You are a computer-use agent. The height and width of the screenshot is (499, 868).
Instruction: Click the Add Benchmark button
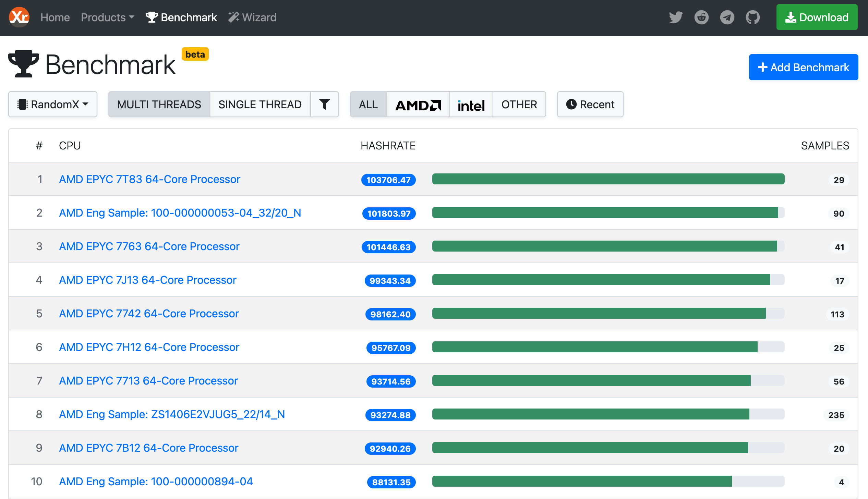click(804, 67)
